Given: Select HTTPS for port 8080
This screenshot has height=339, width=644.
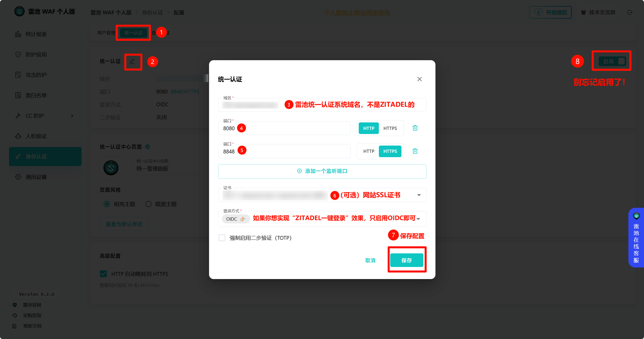Looking at the screenshot, I should click(390, 128).
